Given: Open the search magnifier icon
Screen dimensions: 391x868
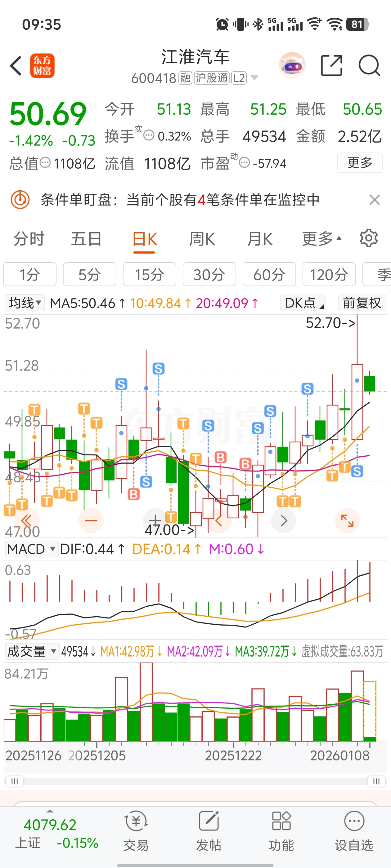Looking at the screenshot, I should tap(369, 65).
